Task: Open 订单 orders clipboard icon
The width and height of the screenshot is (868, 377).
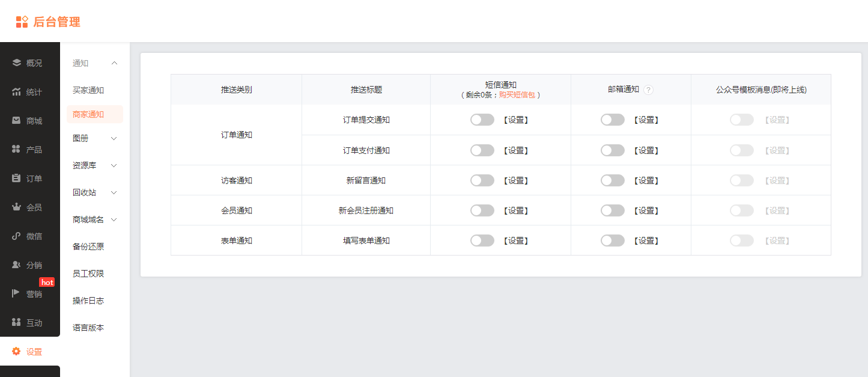Action: pos(17,178)
